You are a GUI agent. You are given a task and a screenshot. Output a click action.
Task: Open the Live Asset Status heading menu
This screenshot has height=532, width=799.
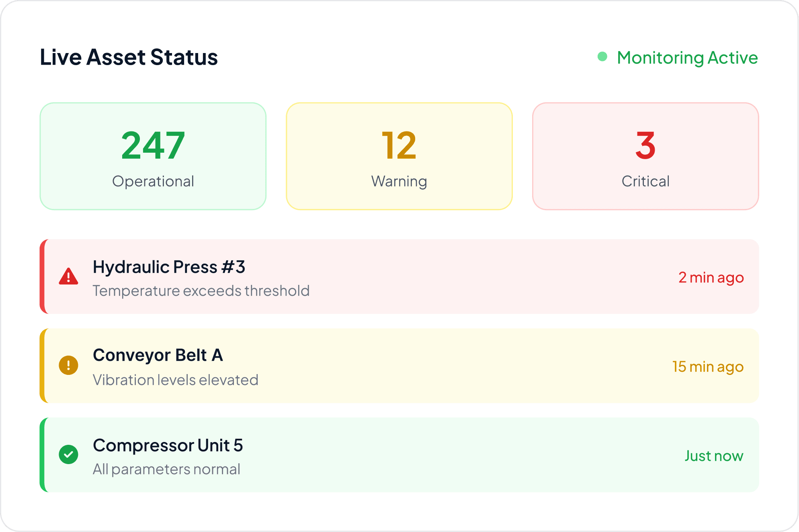[x=129, y=57]
